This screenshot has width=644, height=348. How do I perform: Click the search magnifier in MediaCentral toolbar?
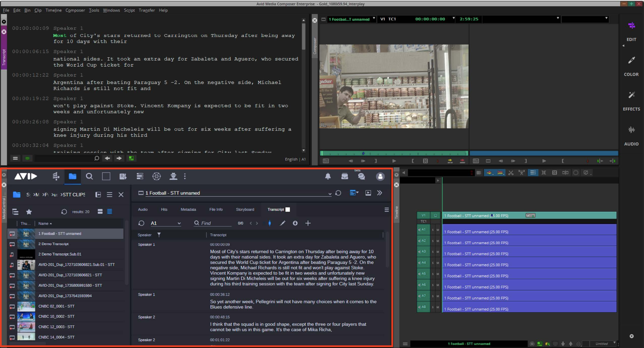(x=89, y=176)
